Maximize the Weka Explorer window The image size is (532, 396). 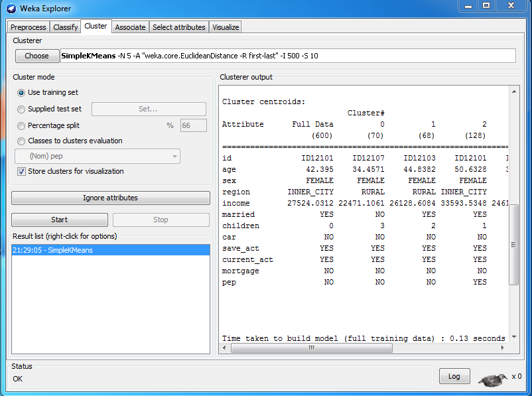pos(486,6)
